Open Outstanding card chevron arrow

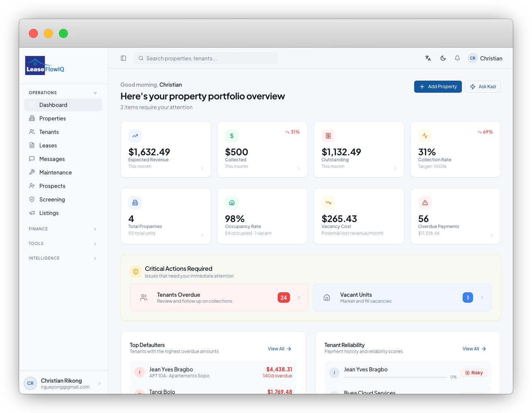(395, 168)
